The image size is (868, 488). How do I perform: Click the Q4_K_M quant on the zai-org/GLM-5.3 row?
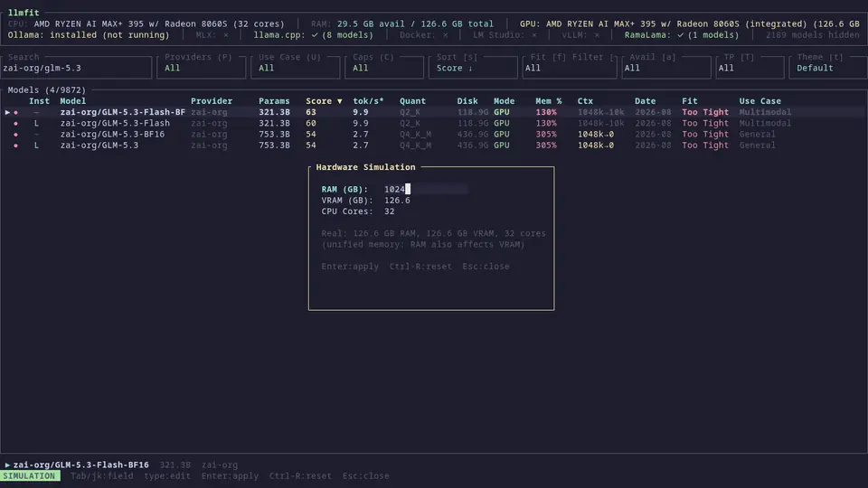[x=415, y=145]
